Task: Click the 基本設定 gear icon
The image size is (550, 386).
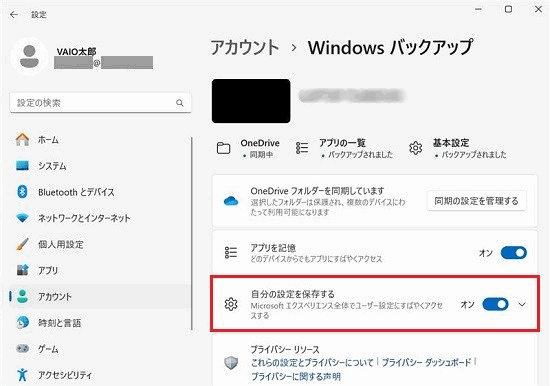Action: [x=416, y=148]
